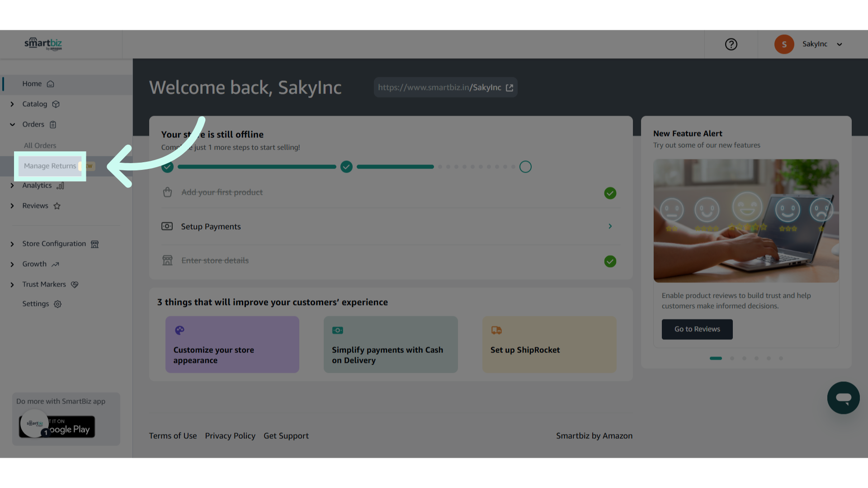The image size is (868, 488).
Task: Click the Trust Markers badge icon
Action: [x=75, y=285]
